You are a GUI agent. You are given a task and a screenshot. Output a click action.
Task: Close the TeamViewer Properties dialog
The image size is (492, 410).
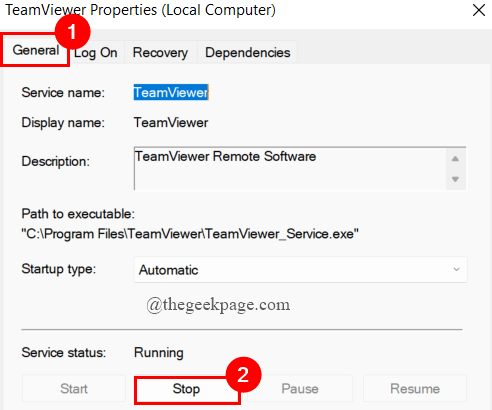[x=479, y=10]
